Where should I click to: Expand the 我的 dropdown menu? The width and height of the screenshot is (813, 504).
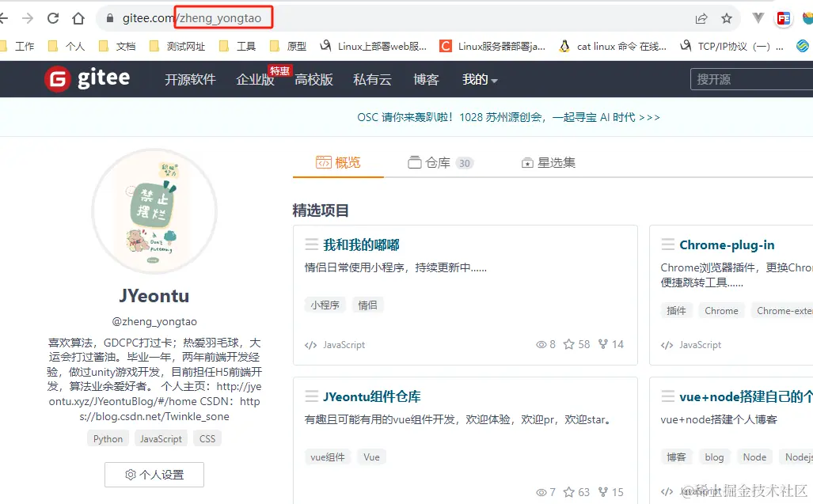point(480,80)
